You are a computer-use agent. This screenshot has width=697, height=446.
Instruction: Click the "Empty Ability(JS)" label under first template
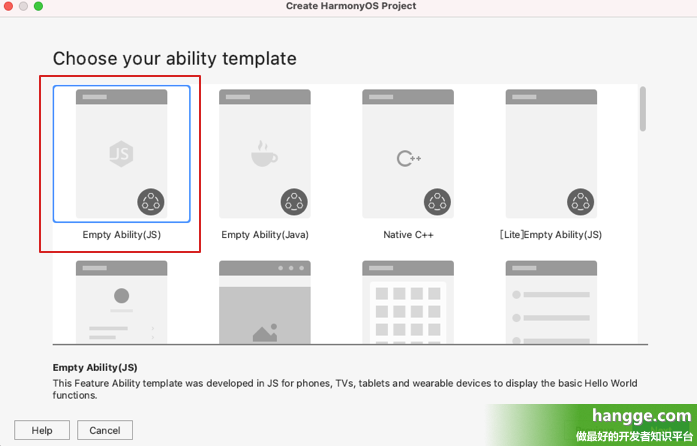(121, 235)
